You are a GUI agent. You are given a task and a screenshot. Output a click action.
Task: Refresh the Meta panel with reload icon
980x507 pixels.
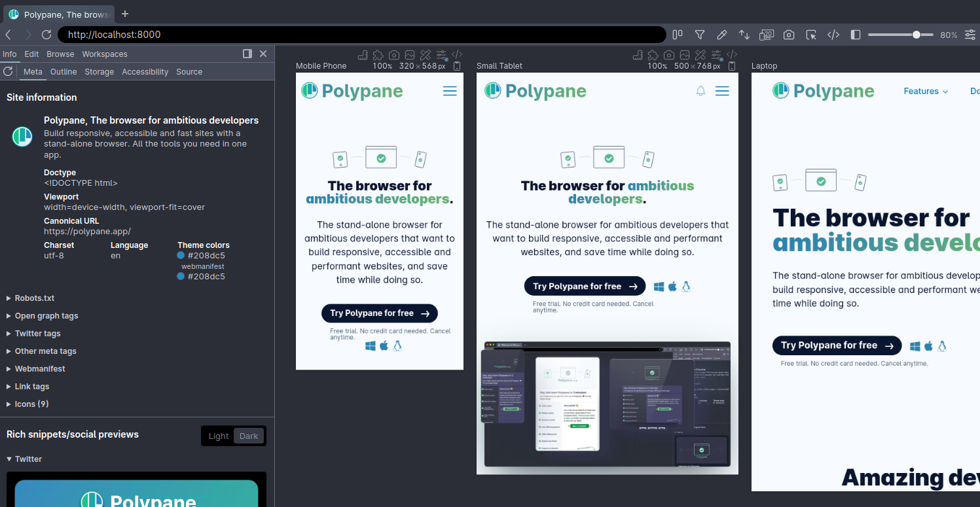tap(8, 71)
